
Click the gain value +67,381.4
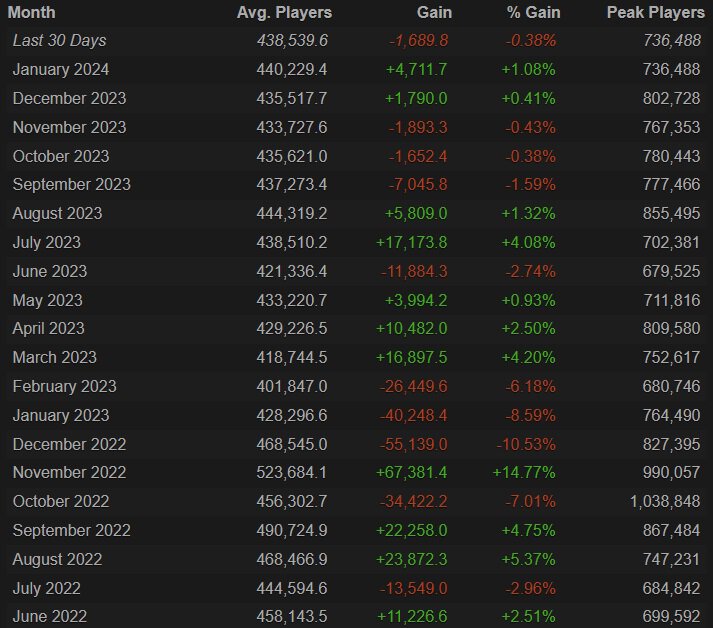(x=412, y=472)
